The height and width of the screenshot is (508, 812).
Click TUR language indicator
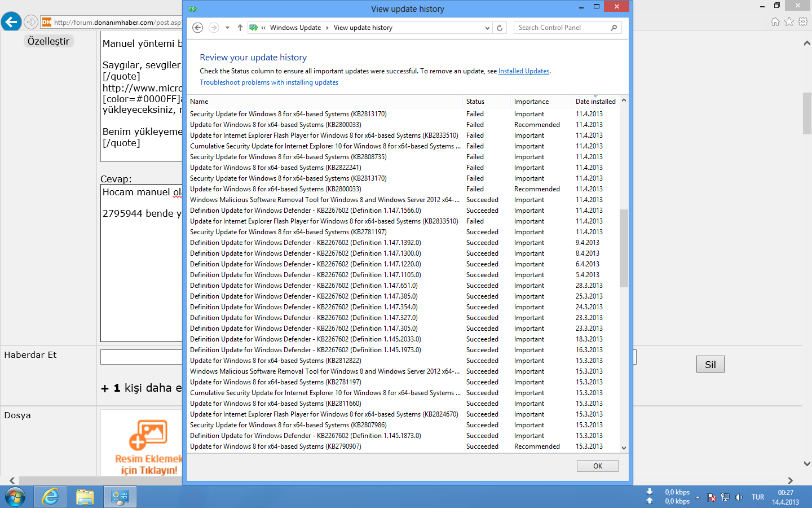758,498
